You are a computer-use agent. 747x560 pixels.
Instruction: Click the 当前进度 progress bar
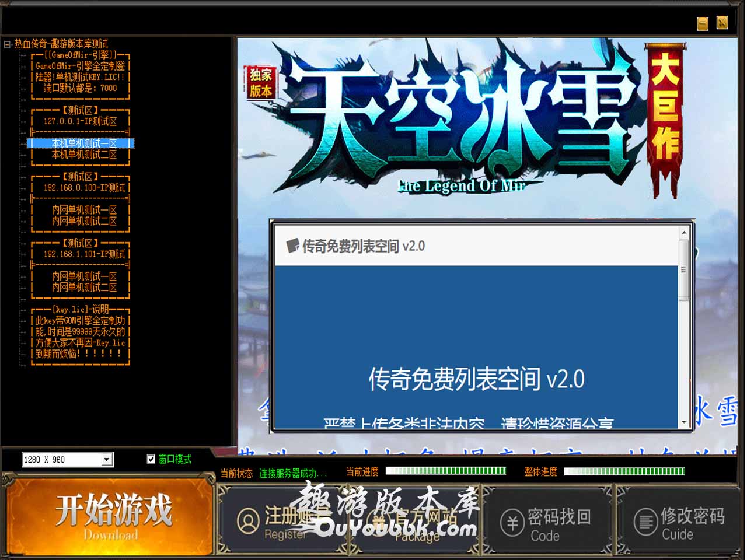coord(446,471)
